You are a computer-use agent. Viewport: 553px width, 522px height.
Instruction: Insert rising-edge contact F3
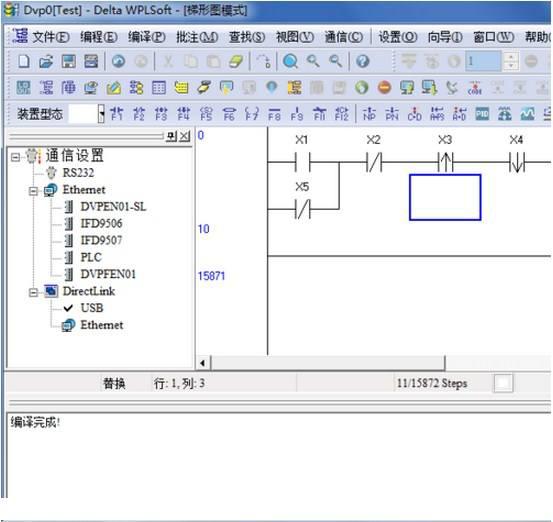[x=162, y=114]
